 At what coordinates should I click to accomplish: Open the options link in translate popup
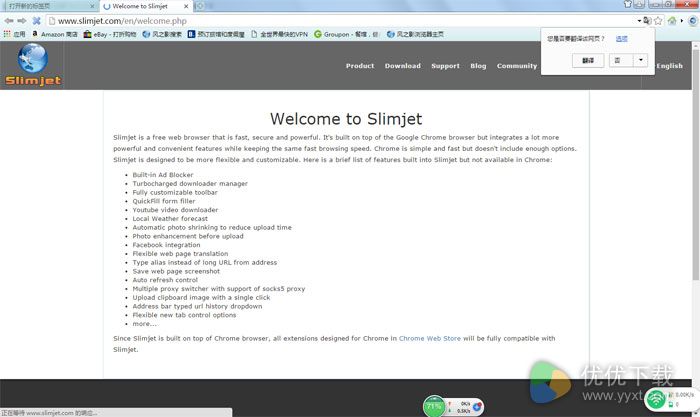tap(621, 39)
